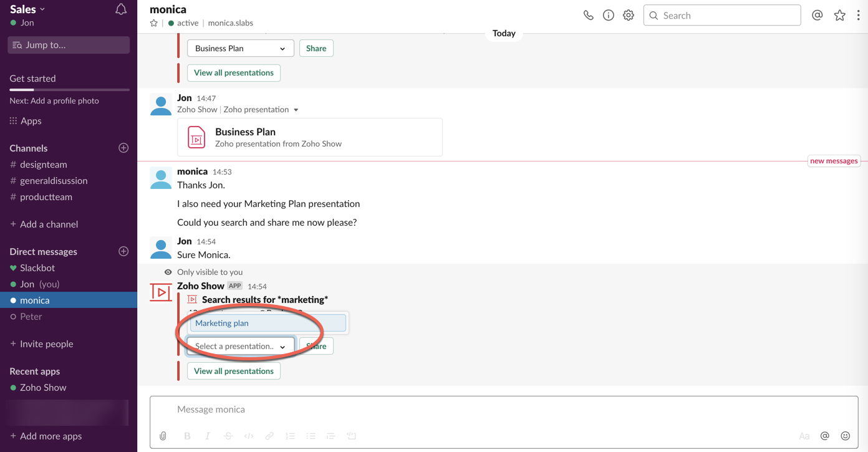This screenshot has width=868, height=452.
Task: Show starred items in top bar
Action: (839, 16)
